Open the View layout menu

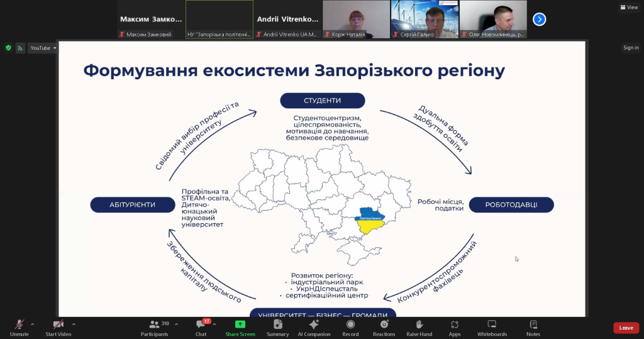pyautogui.click(x=629, y=7)
